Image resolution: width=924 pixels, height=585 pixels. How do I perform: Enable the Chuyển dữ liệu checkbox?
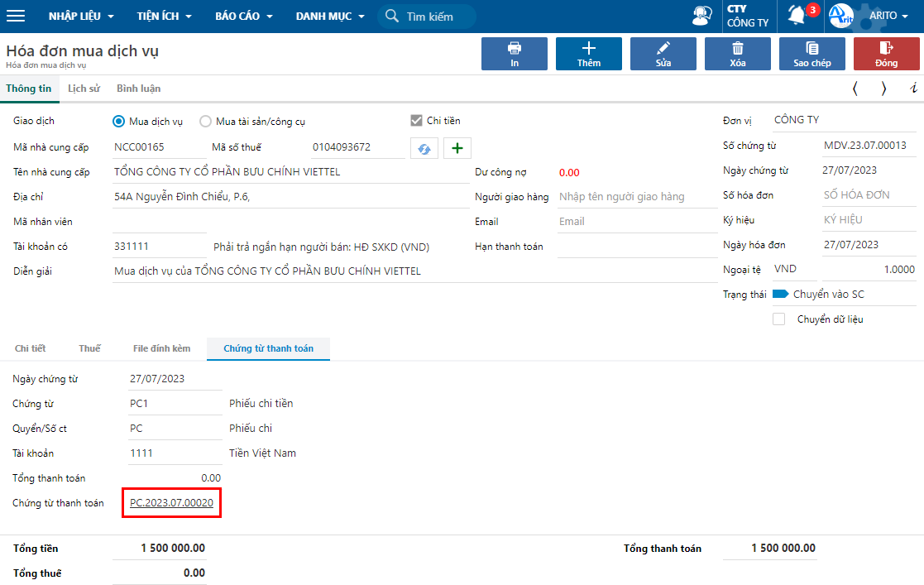click(778, 319)
